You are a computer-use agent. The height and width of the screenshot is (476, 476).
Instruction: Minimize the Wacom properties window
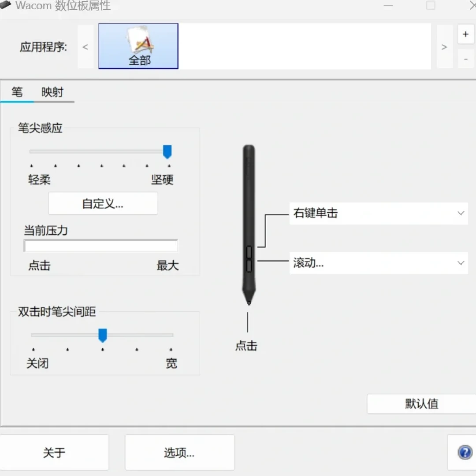pyautogui.click(x=388, y=5)
